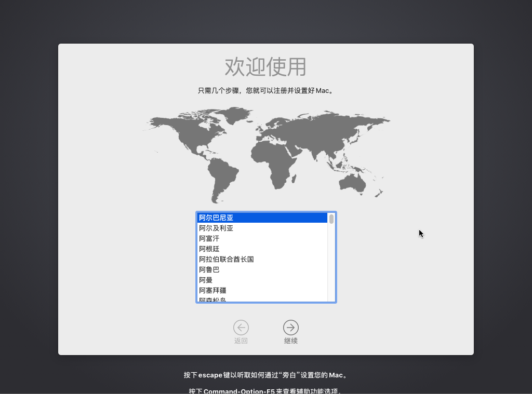The width and height of the screenshot is (532, 394).
Task: Click the Continue arrow icon (继续)
Action: click(x=291, y=328)
